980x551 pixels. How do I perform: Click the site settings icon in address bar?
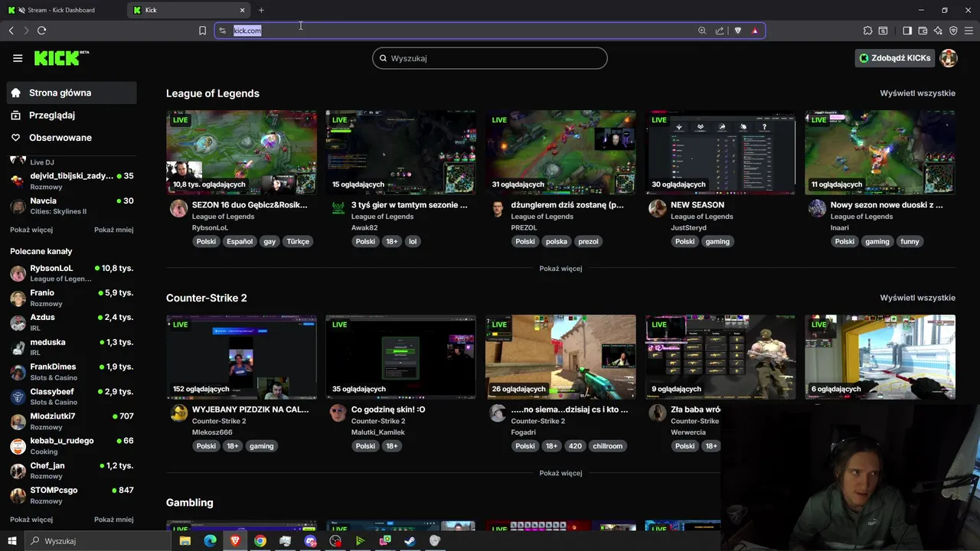pos(223,31)
